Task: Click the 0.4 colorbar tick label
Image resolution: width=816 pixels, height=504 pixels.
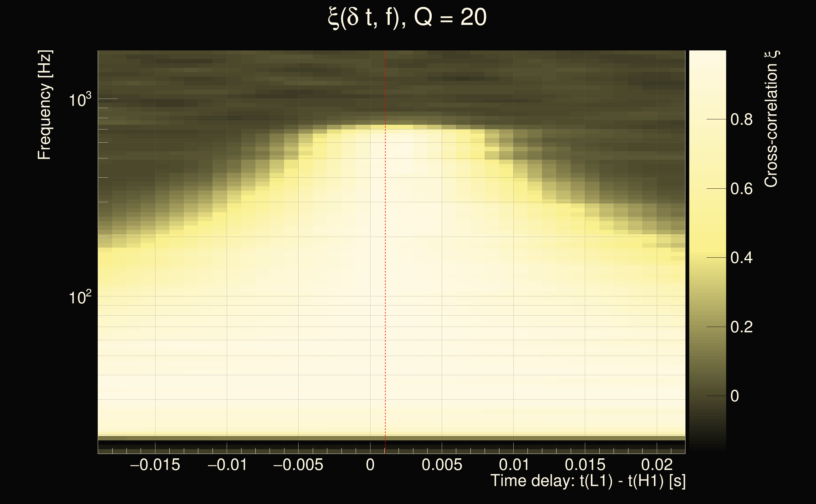Action: pyautogui.click(x=741, y=258)
